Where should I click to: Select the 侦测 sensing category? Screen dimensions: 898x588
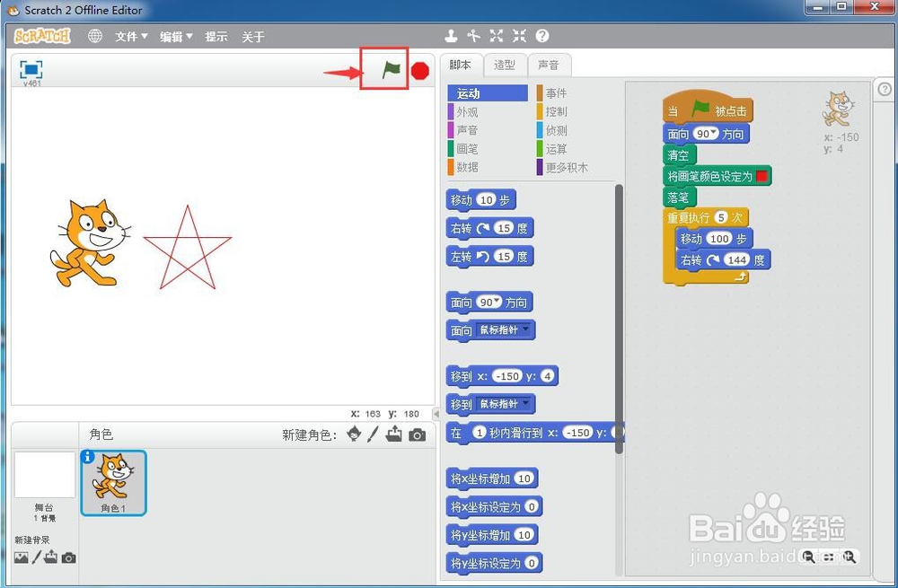(x=575, y=130)
